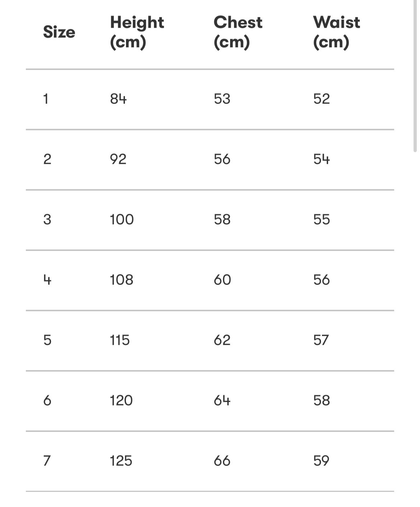Image resolution: width=420 pixels, height=507 pixels.
Task: Click the waist value 59
Action: (x=321, y=461)
